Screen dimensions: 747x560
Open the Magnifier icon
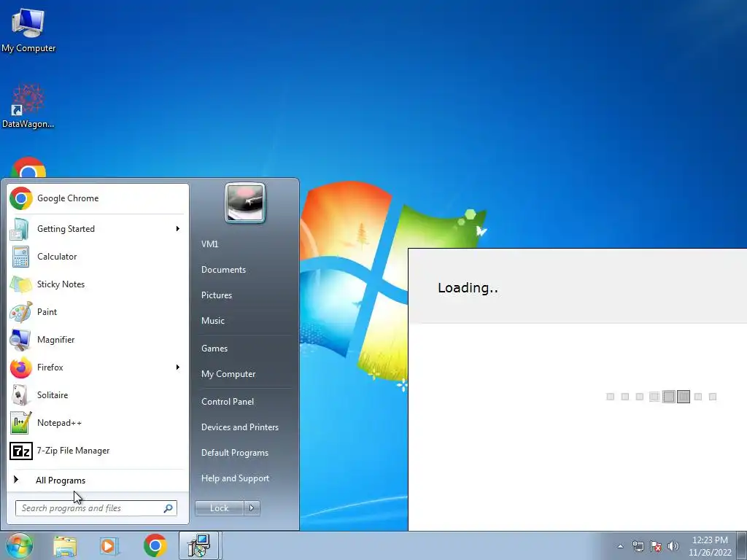pos(20,340)
